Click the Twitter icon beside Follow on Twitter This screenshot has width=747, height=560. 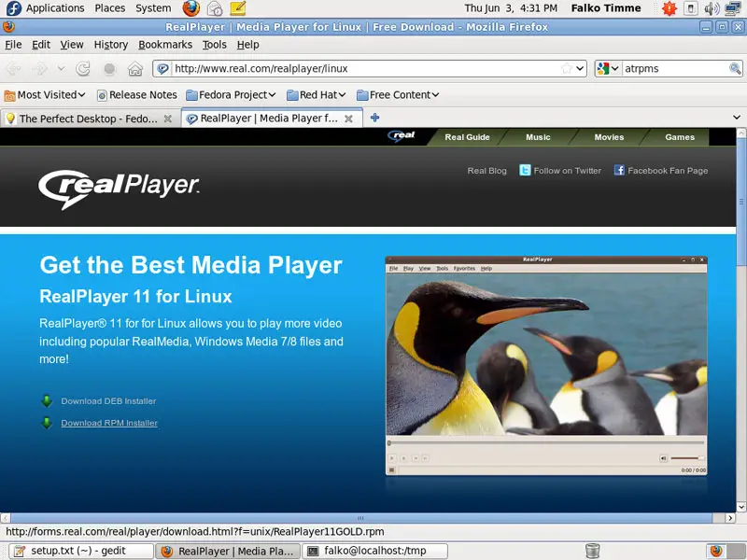pos(525,170)
